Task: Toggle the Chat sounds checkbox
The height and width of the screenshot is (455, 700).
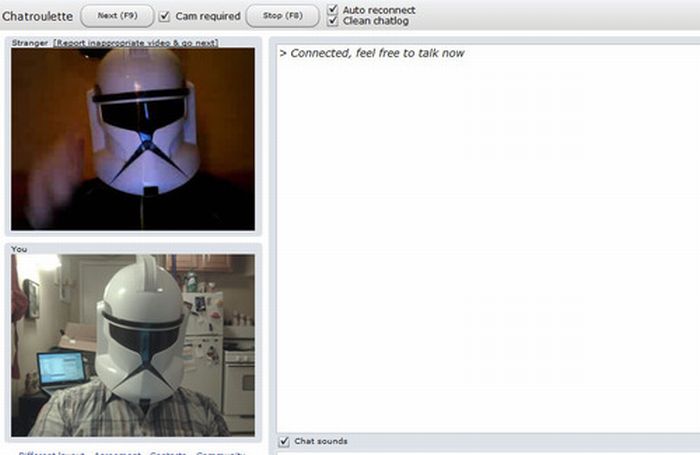Action: (284, 441)
